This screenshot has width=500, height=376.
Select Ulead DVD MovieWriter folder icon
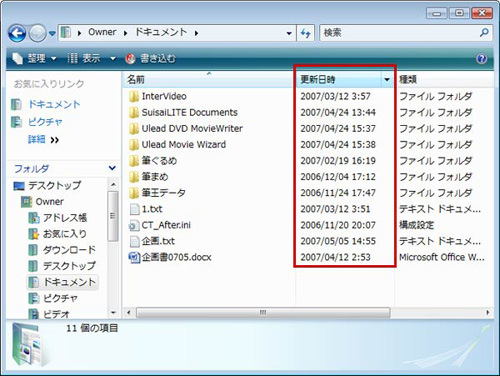click(x=134, y=129)
